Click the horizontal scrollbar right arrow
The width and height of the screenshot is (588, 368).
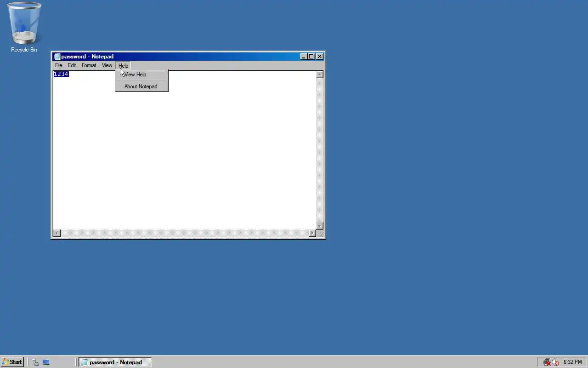(312, 233)
